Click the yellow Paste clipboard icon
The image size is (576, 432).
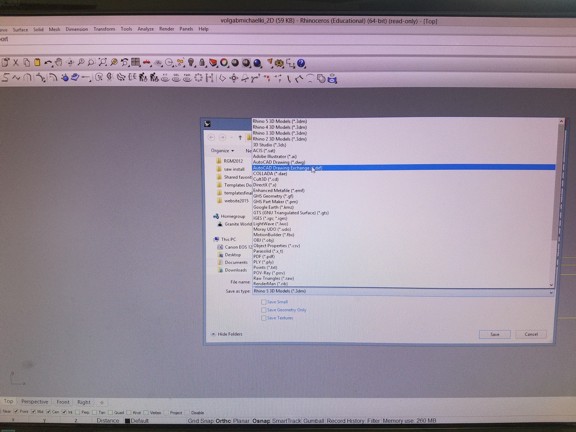[x=37, y=62]
